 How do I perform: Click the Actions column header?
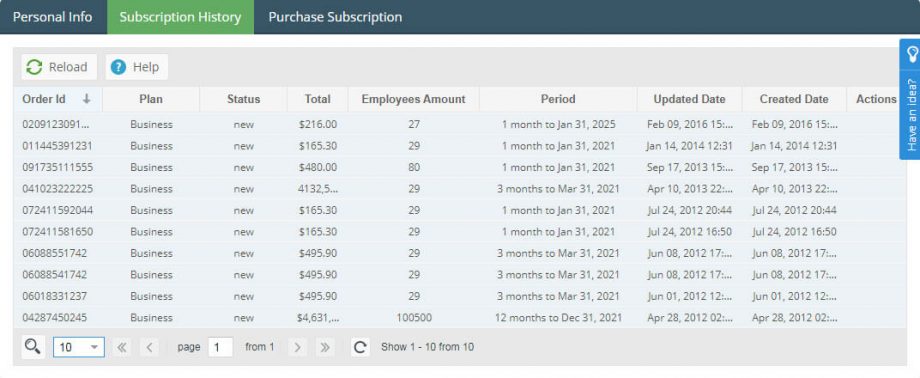(x=876, y=99)
